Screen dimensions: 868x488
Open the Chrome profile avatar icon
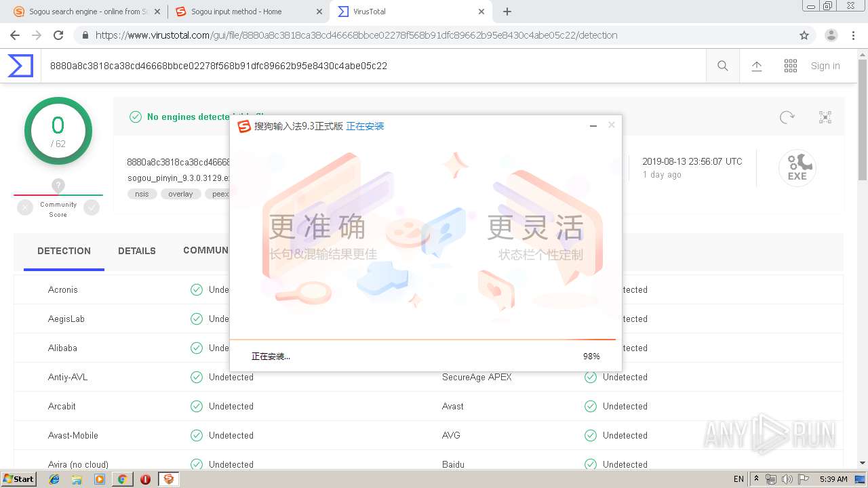pos(831,35)
